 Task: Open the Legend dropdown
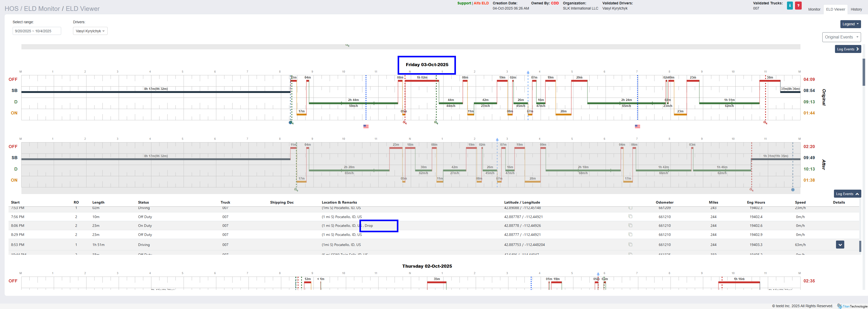pyautogui.click(x=850, y=24)
